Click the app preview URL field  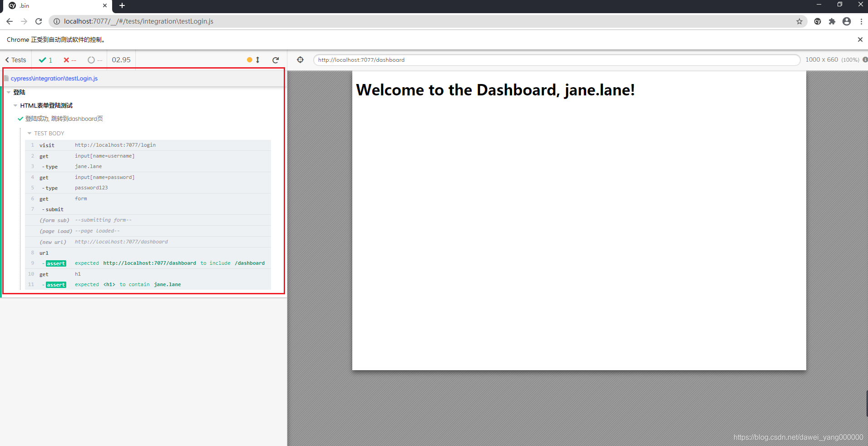tap(557, 60)
